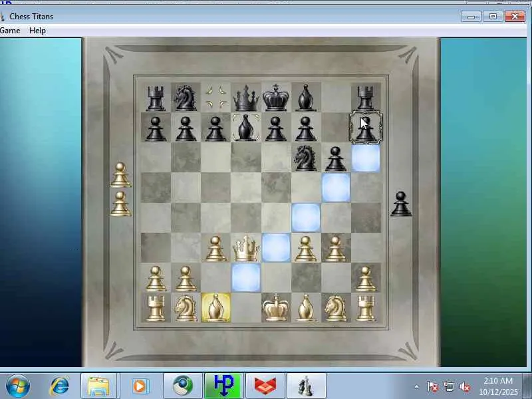
Task: Open the muted volume tray icon
Action: point(465,386)
